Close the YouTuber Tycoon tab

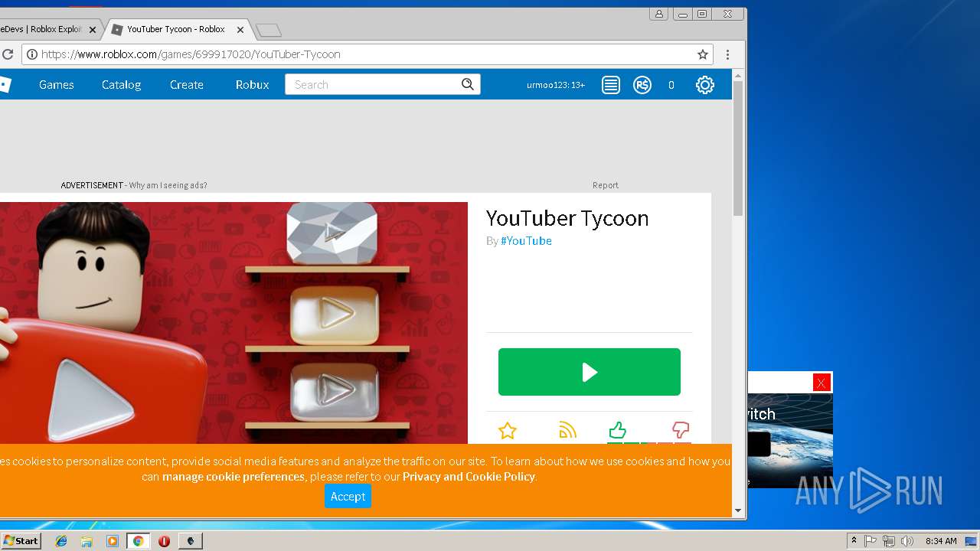pos(240,30)
